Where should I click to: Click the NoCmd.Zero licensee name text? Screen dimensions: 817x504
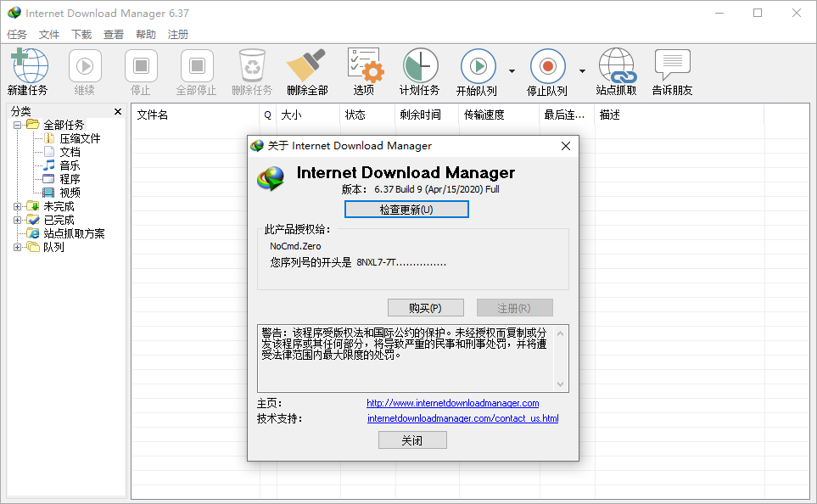tap(295, 246)
